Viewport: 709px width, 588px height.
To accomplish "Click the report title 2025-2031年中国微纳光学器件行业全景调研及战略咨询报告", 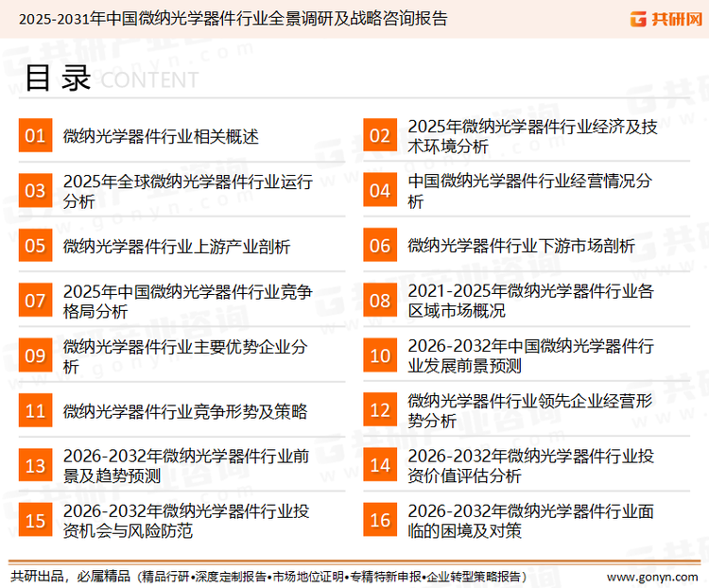I will point(233,19).
